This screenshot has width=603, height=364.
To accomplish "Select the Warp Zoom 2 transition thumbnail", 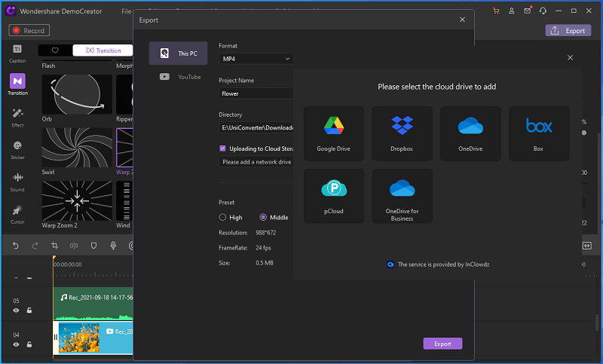I will pos(77,201).
